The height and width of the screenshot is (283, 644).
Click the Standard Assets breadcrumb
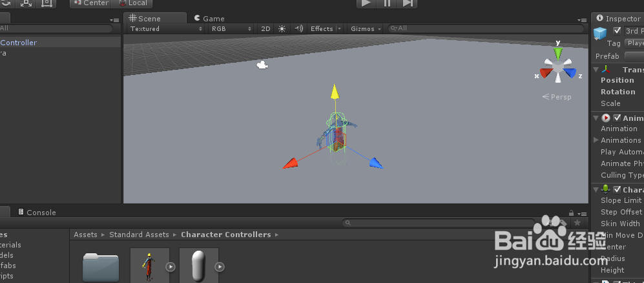pos(140,235)
